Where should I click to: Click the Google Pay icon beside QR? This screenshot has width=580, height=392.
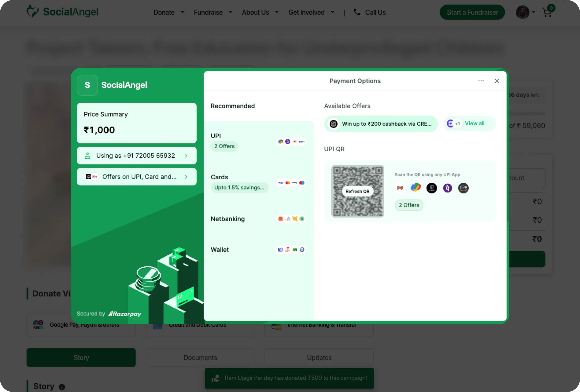point(416,188)
